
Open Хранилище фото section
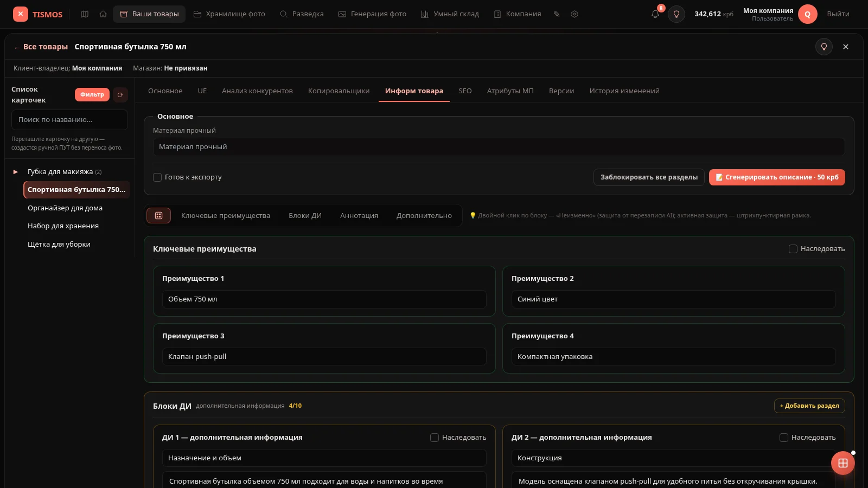(229, 14)
